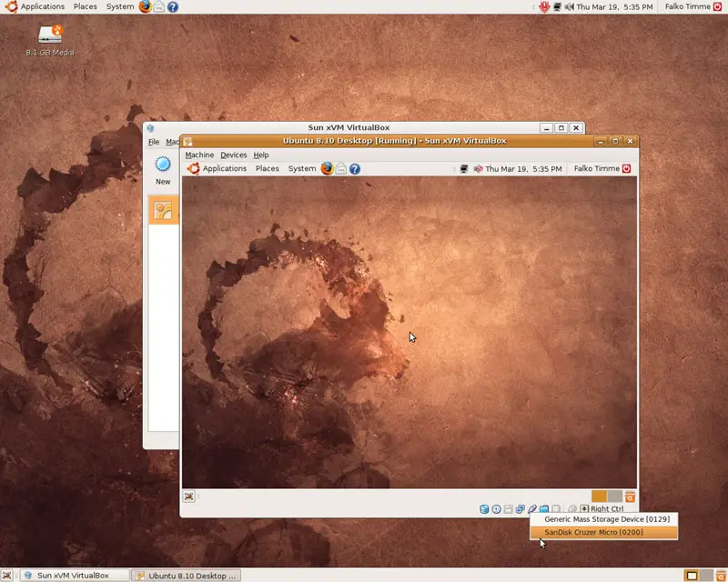Click the hard disk activity status icon
Viewport: 728px width, 582px height.
tap(484, 509)
